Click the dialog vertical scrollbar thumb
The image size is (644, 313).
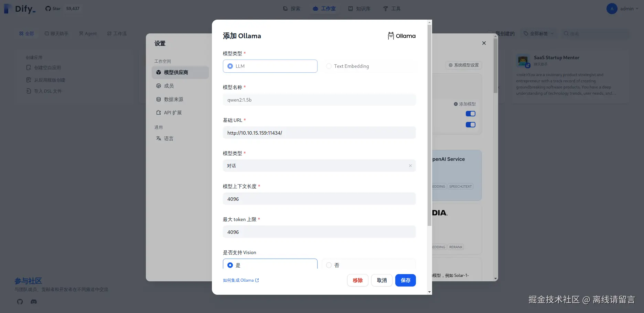[429, 125]
